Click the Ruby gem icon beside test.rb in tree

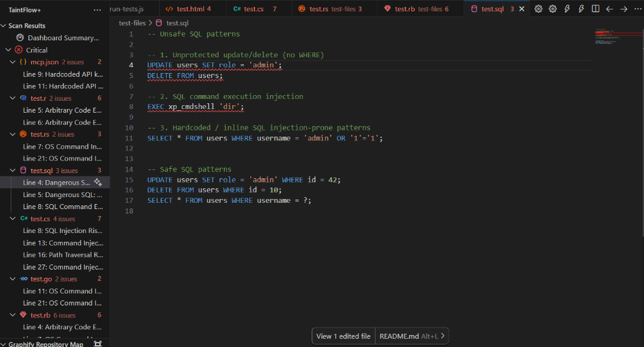point(23,315)
